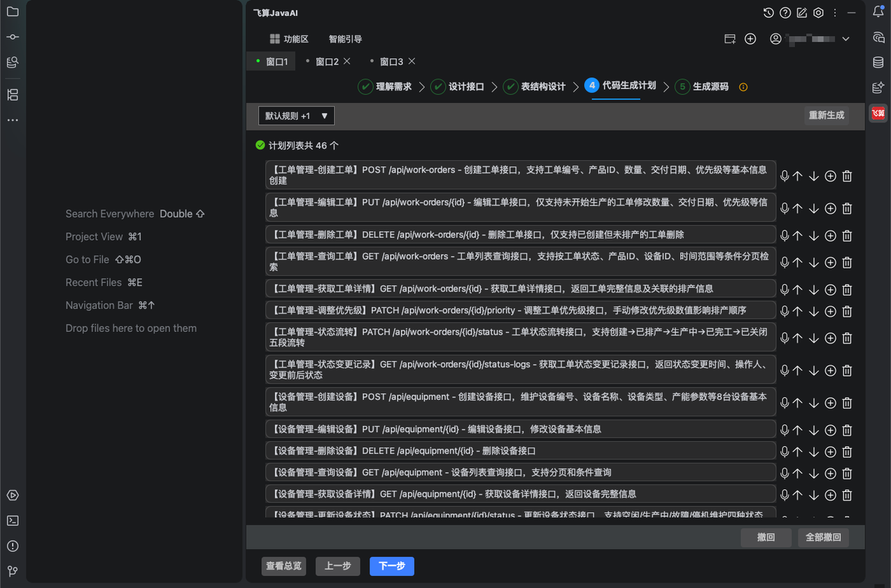The height and width of the screenshot is (588, 891).
Task: Open the 默认规则 +1 dropdown
Action: pos(297,116)
